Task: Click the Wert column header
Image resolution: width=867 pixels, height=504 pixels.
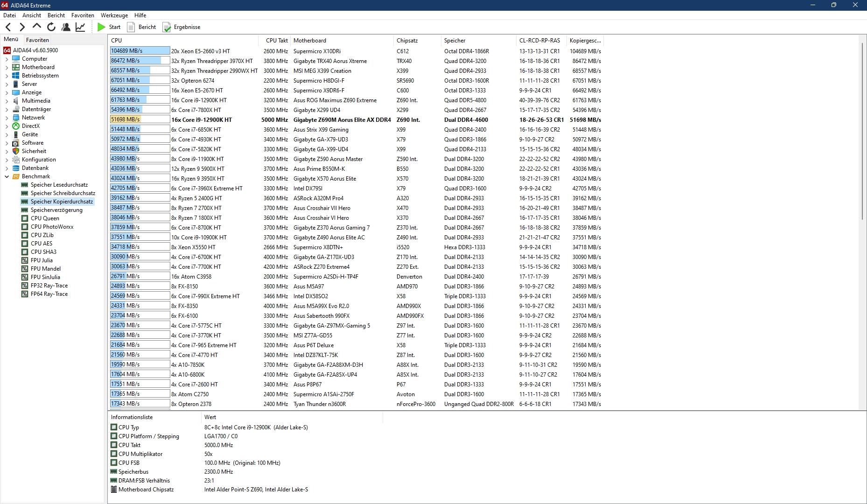Action: click(292, 417)
